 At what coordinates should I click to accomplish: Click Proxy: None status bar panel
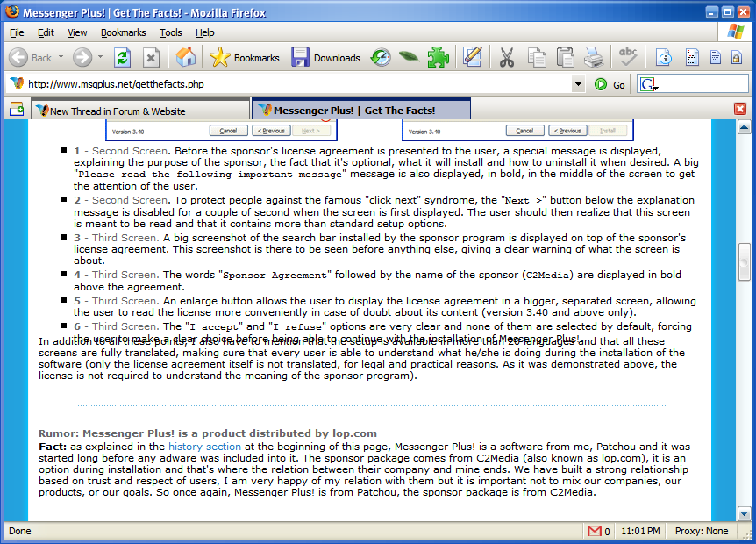(x=702, y=531)
